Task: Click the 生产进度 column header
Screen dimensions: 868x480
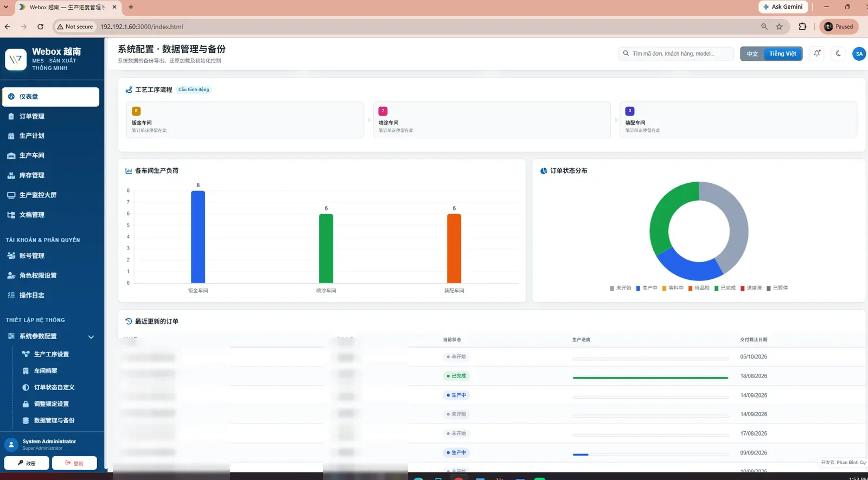Action: pyautogui.click(x=581, y=340)
